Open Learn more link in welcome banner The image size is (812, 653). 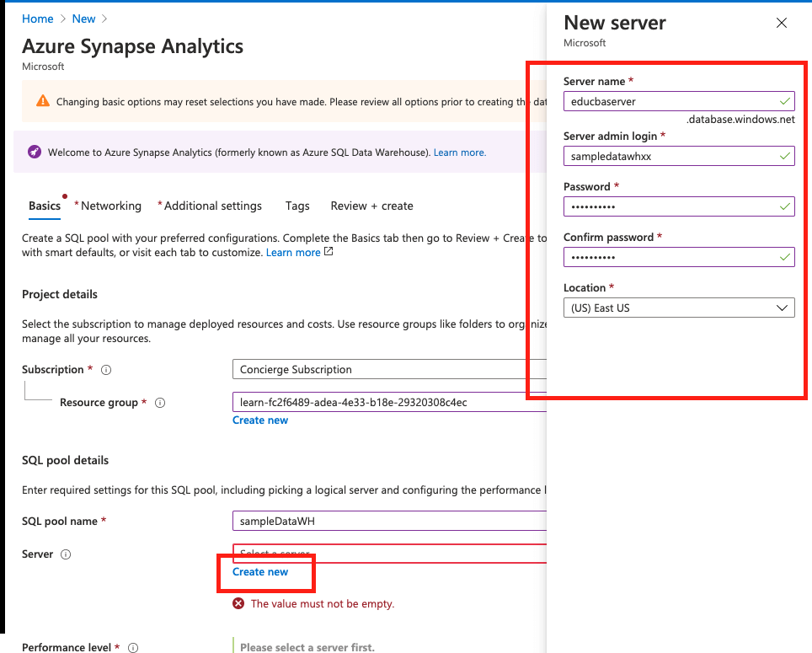pos(460,153)
